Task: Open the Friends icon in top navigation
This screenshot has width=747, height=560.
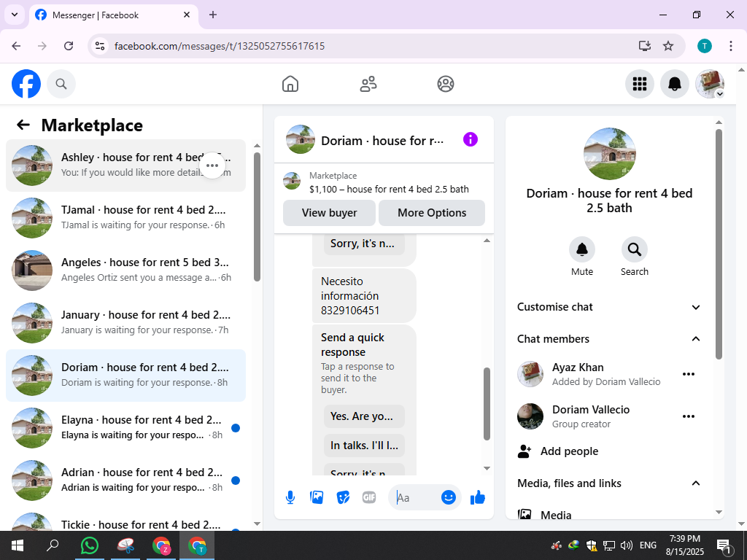Action: [368, 84]
